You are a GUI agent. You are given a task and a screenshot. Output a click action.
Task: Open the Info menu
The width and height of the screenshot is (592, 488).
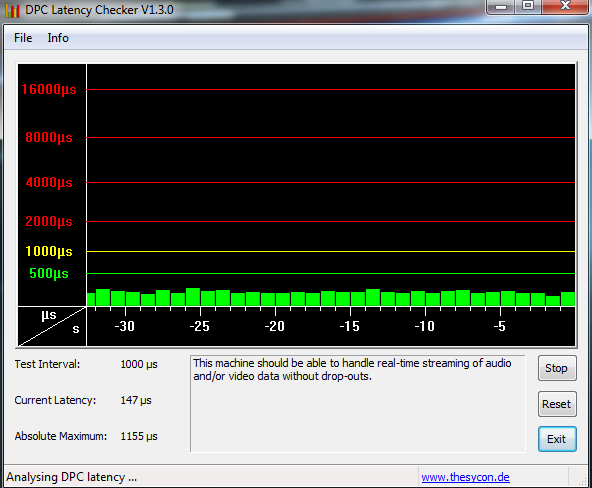click(x=58, y=38)
